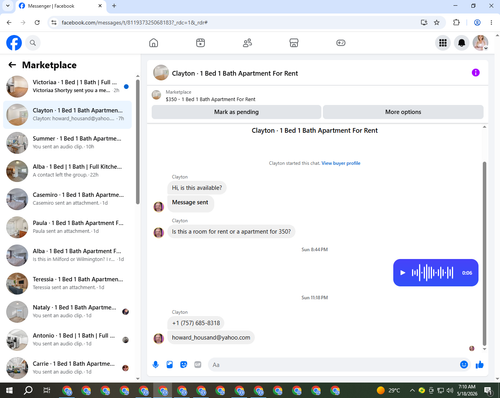Open the account profile picture menu

[480, 43]
